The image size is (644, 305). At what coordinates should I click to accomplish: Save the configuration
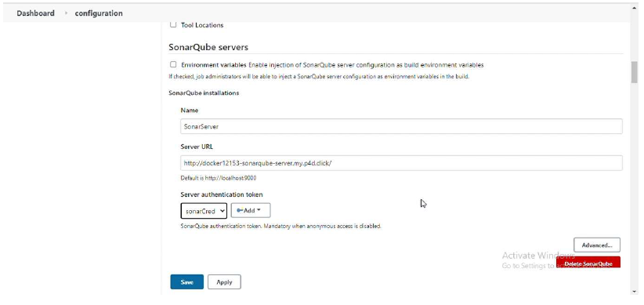click(187, 282)
